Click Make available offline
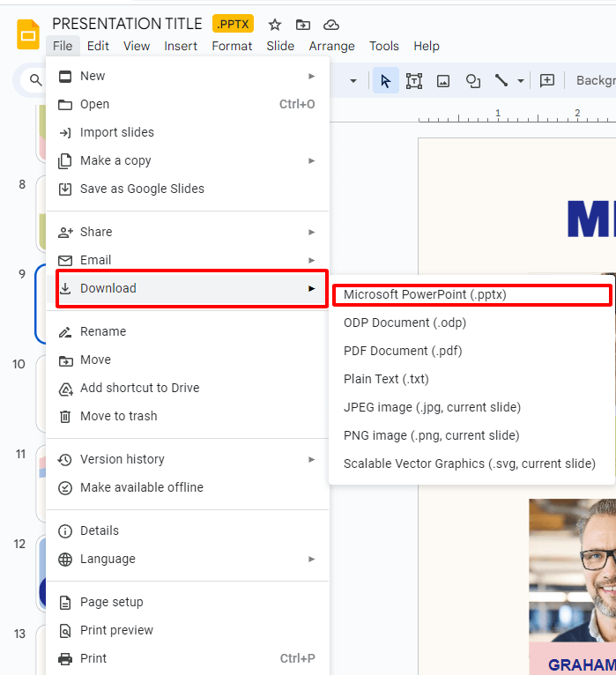616x675 pixels. pyautogui.click(x=141, y=487)
